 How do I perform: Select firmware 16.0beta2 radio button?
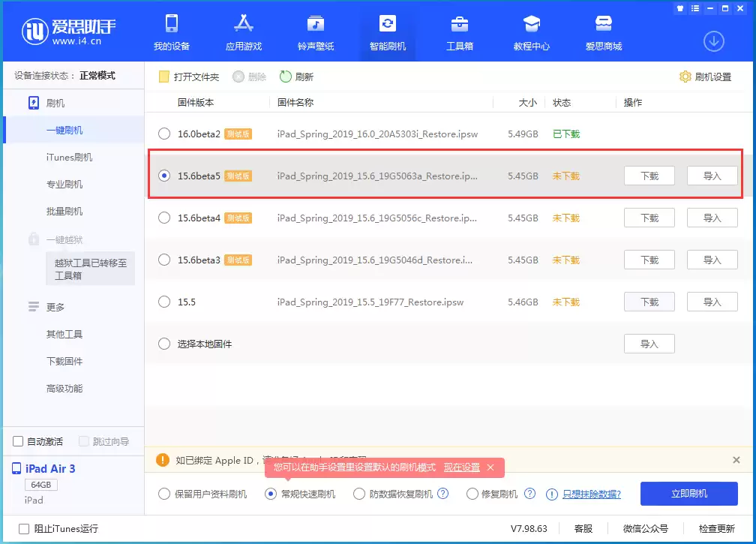pos(164,134)
